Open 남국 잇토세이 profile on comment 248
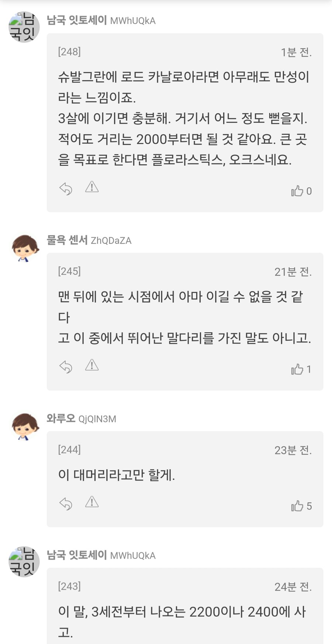 point(77,20)
